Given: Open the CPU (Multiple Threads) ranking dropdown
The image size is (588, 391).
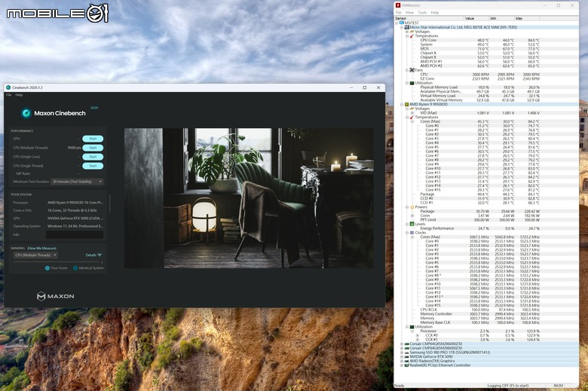Looking at the screenshot, I should 35,255.
